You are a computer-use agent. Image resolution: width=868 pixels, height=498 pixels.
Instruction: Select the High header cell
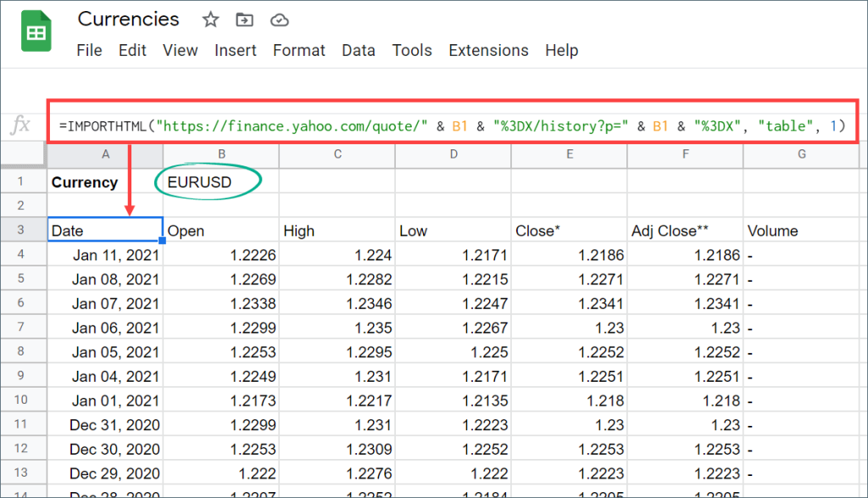pos(337,231)
